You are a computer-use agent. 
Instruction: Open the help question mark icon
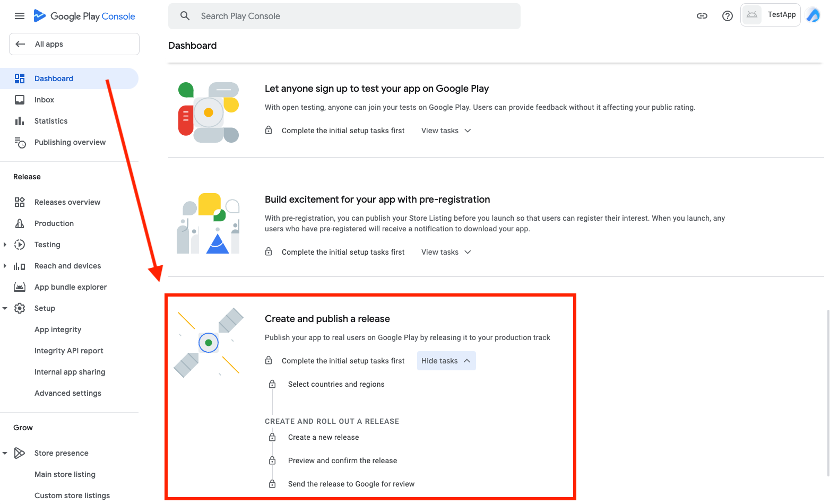(x=728, y=16)
